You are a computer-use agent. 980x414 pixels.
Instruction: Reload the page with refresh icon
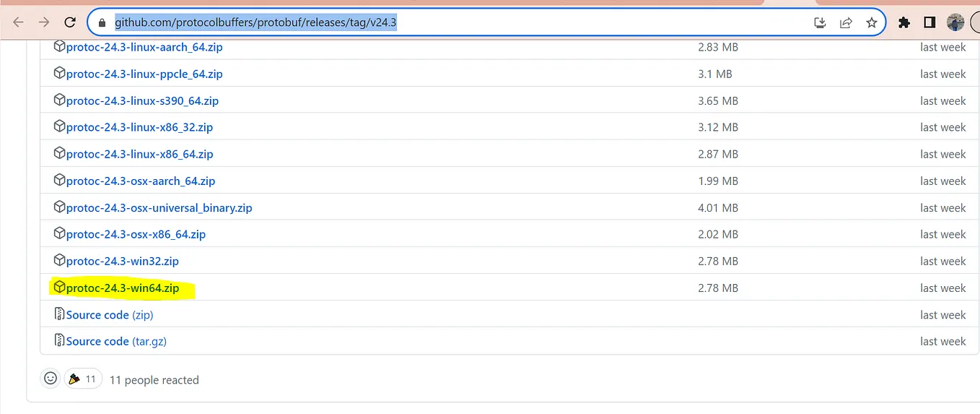(x=70, y=22)
